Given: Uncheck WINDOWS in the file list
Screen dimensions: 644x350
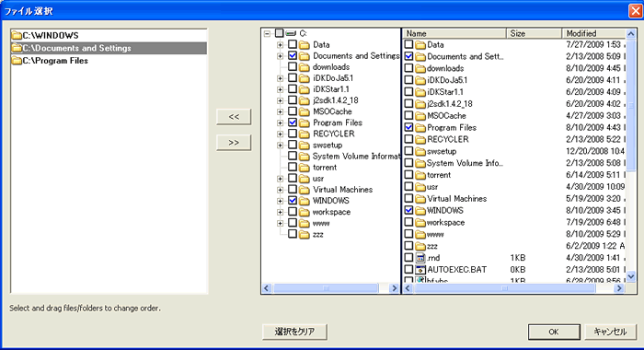Looking at the screenshot, I should (x=408, y=210).
